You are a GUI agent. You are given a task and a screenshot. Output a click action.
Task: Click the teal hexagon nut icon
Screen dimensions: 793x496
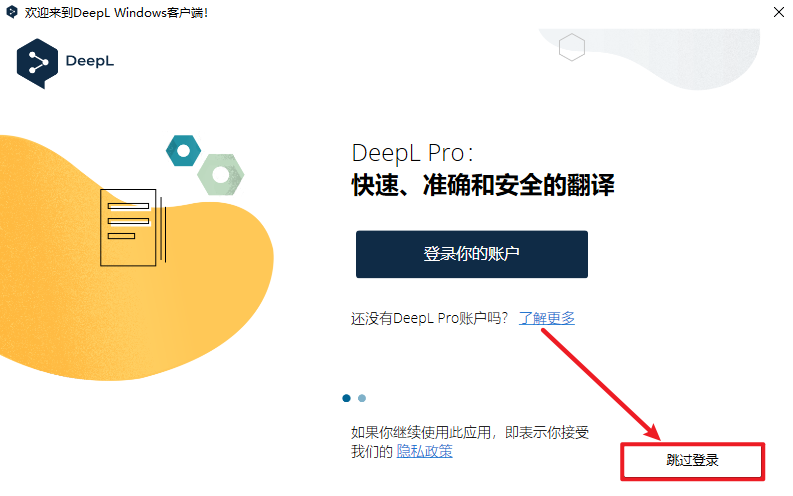[183, 151]
